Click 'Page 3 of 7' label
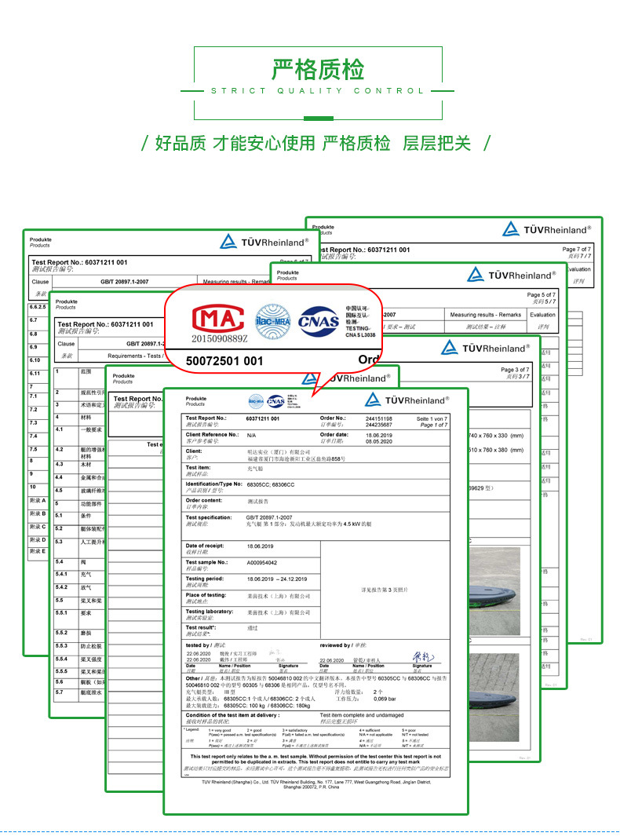Screen dimensions: 620x840 [515, 370]
